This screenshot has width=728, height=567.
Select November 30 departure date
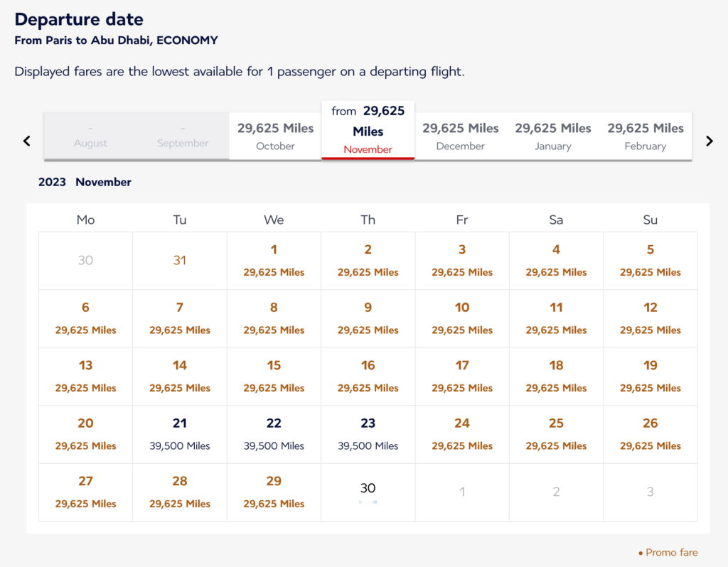tap(368, 492)
